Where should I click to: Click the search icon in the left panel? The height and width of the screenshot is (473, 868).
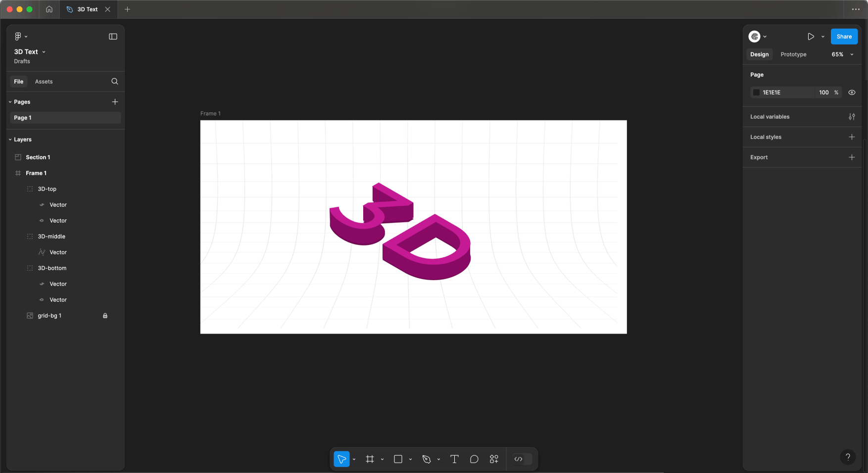115,82
